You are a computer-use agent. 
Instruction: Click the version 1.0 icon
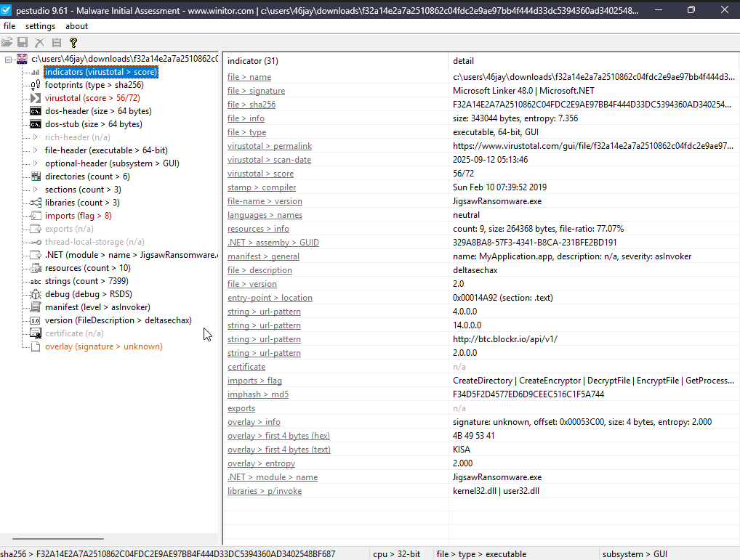[x=36, y=320]
